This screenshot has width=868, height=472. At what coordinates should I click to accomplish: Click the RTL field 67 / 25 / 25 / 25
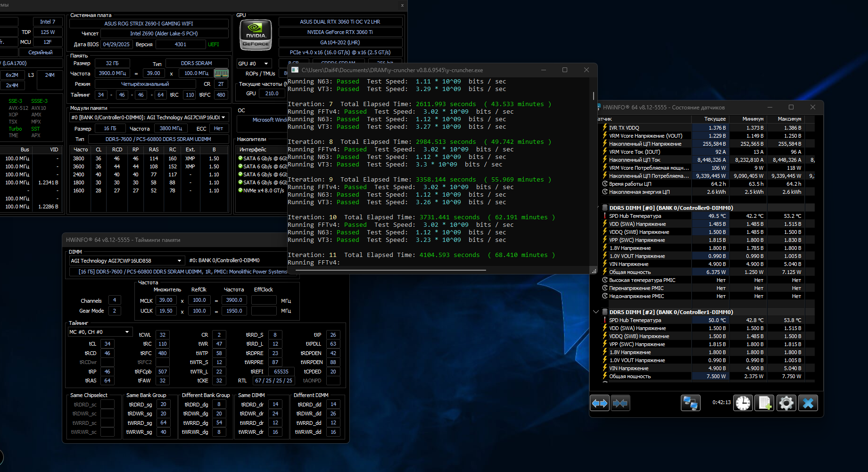[273, 381]
